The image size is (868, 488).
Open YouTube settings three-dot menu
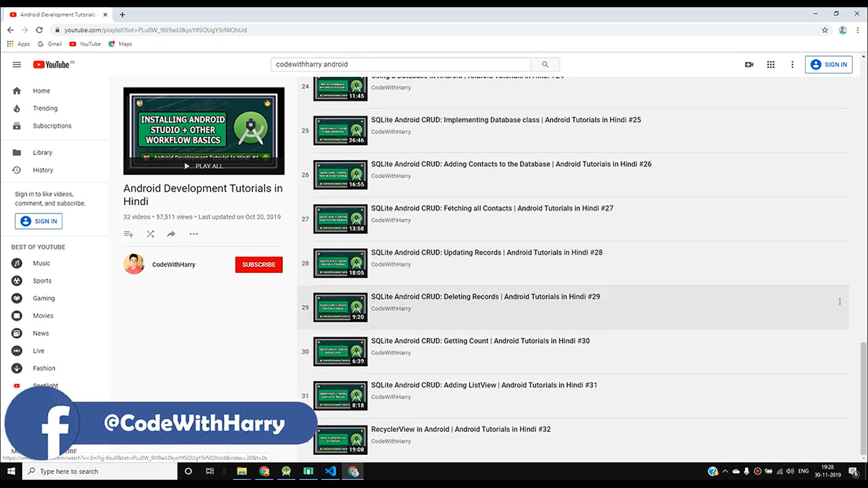[792, 65]
